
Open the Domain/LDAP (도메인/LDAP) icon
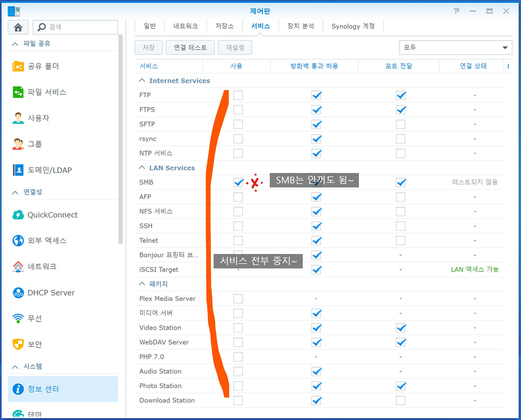tap(18, 170)
